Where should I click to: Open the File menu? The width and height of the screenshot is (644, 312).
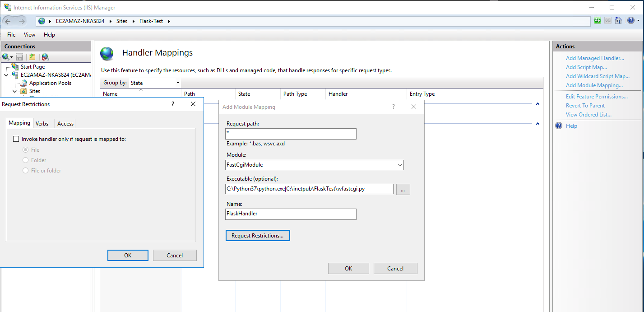click(11, 35)
